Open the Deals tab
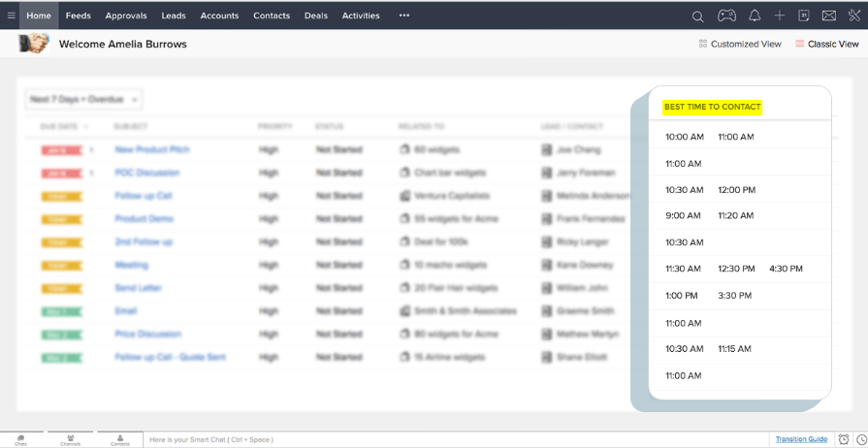The image size is (868, 448). point(316,16)
